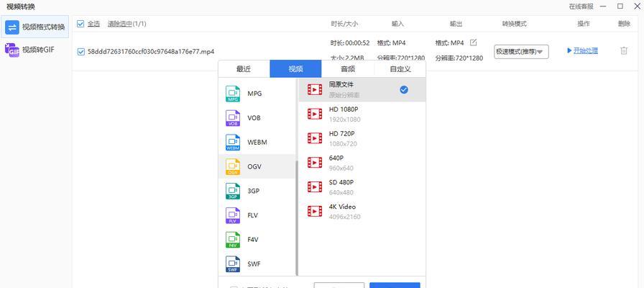644x288 pixels.
Task: Choose 960x640 resolution text
Action: pyautogui.click(x=341, y=168)
